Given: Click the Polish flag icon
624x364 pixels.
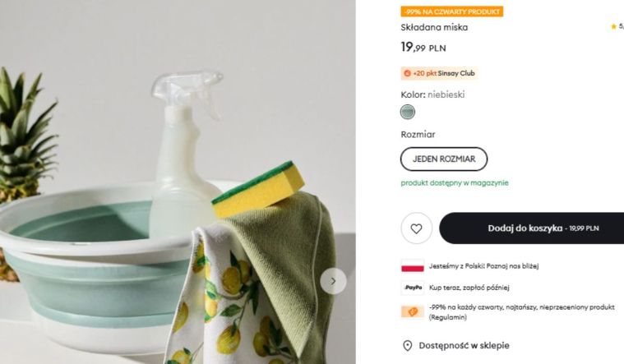Looking at the screenshot, I should (x=412, y=266).
